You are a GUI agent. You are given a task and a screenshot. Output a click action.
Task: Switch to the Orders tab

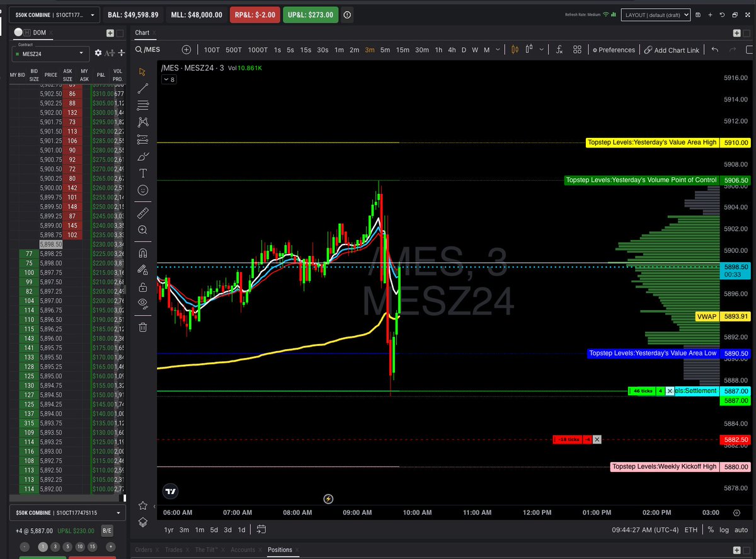point(144,550)
